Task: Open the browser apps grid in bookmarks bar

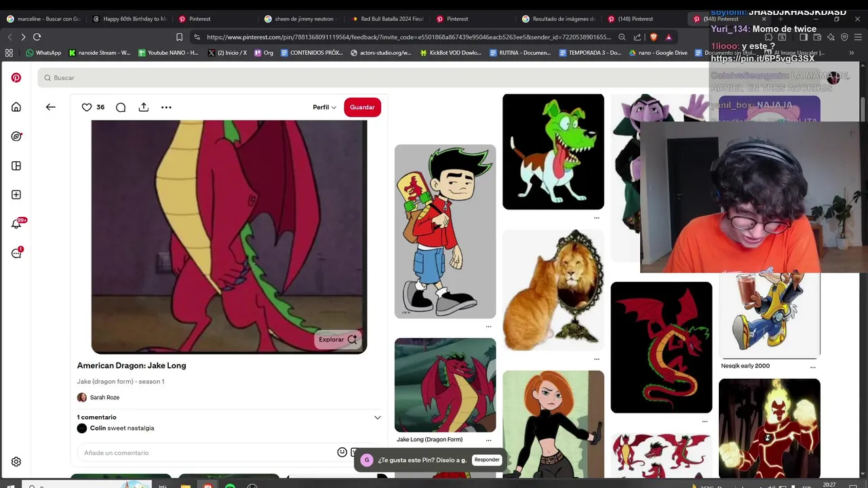Action: tap(9, 52)
